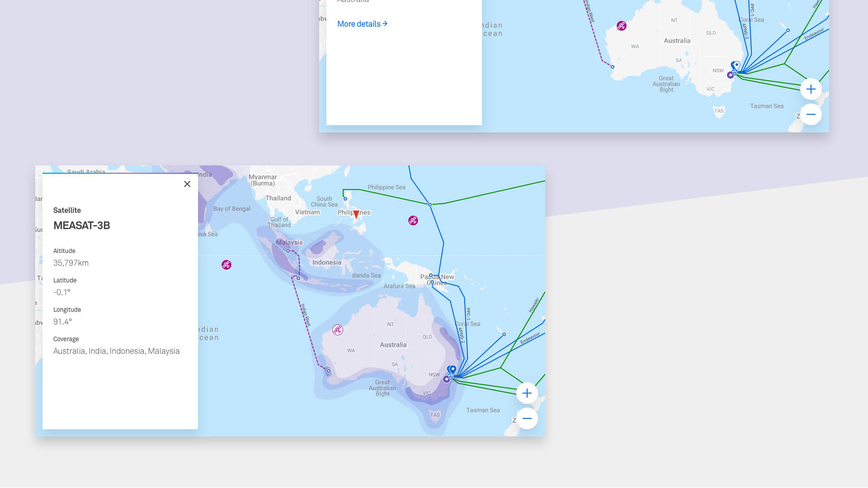Click the Endeavour cable label on lower map
Viewport: 868px width, 488px height.
[x=530, y=338]
